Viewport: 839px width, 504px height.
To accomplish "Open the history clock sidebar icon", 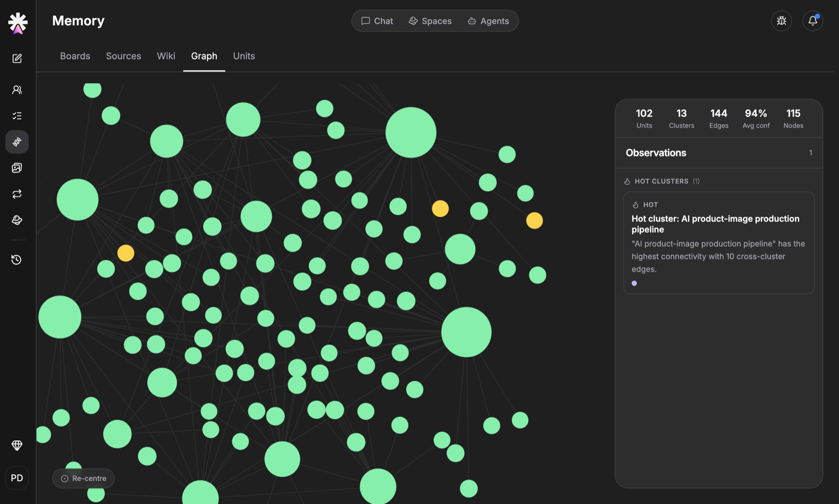I will (17, 260).
